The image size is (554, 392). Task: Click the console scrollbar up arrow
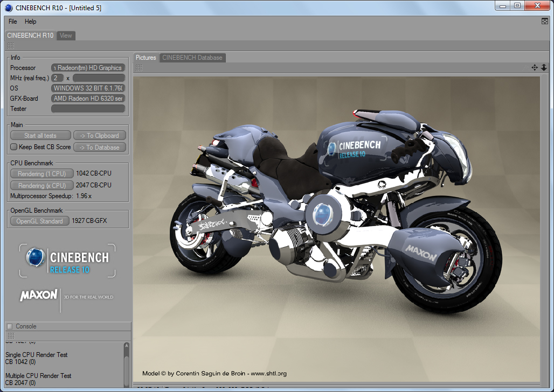(127, 345)
